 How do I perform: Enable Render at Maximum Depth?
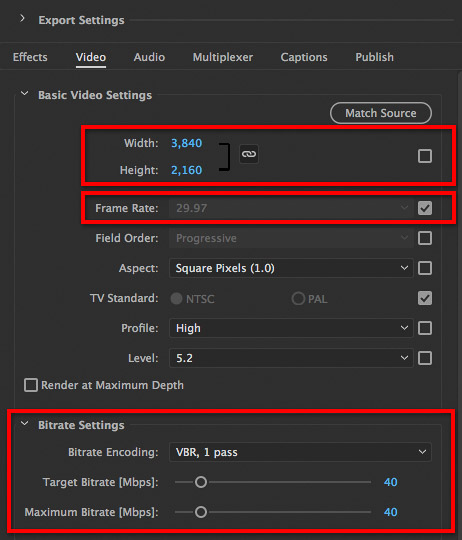point(31,385)
